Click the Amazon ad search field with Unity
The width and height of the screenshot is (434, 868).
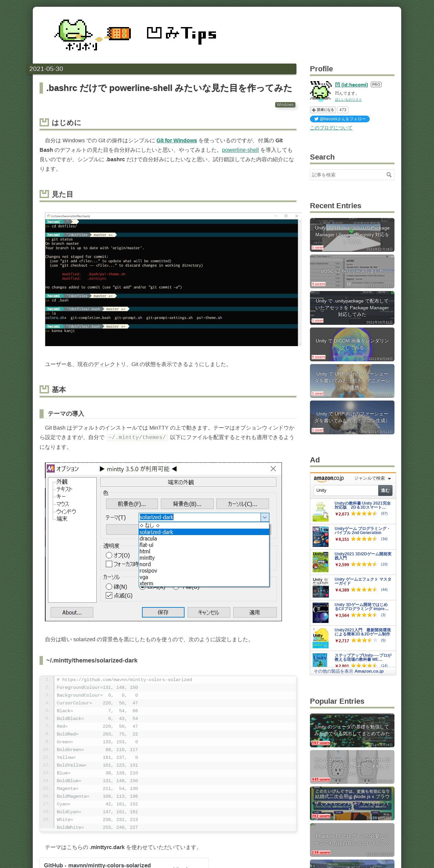345,490
